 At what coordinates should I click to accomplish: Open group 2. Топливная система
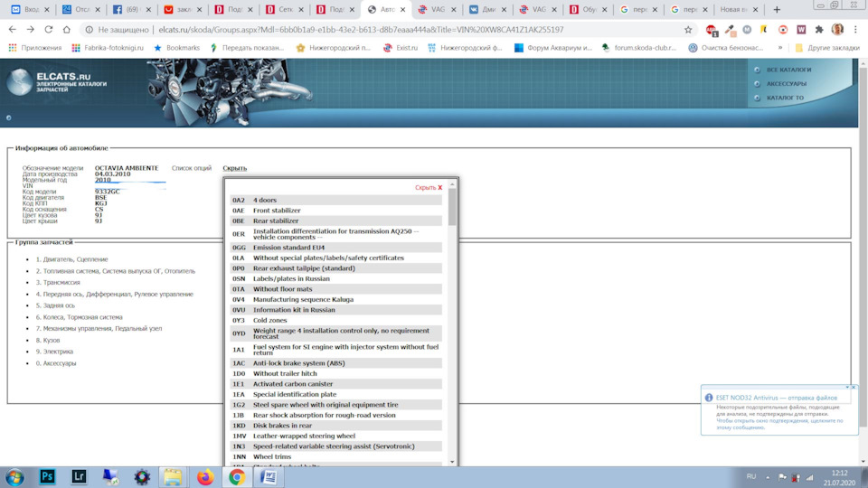tap(116, 271)
